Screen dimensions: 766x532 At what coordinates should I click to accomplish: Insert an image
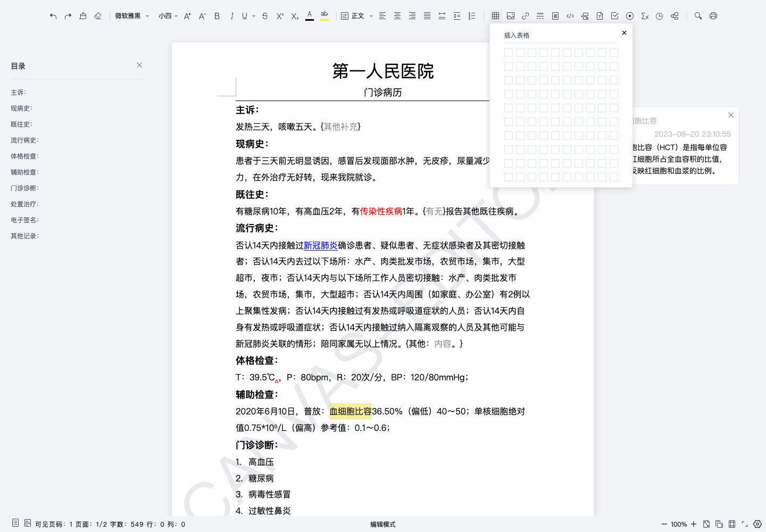[x=511, y=16]
